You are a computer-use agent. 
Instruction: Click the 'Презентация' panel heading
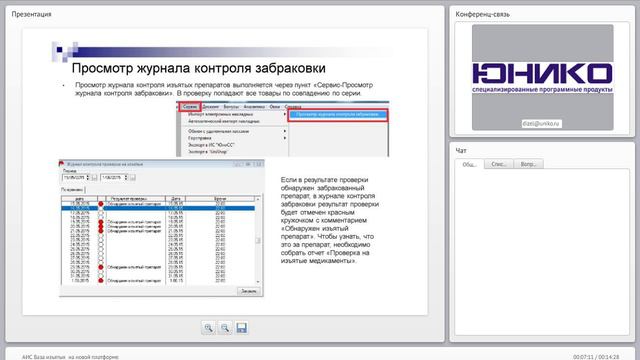(31, 14)
